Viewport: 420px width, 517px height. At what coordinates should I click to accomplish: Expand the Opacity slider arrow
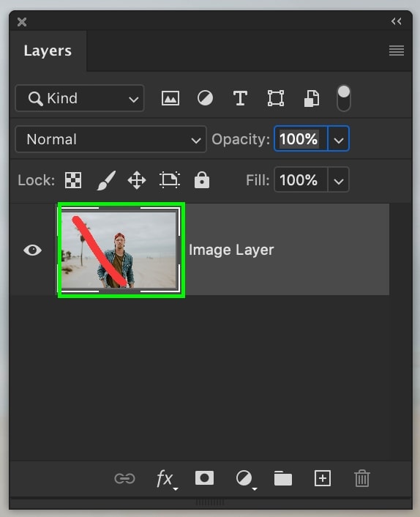[339, 139]
